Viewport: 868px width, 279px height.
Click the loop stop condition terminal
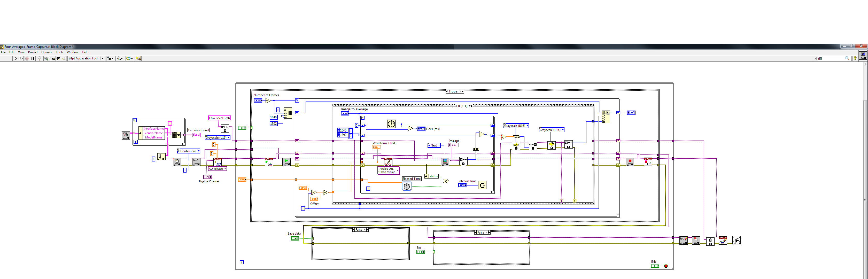(666, 266)
